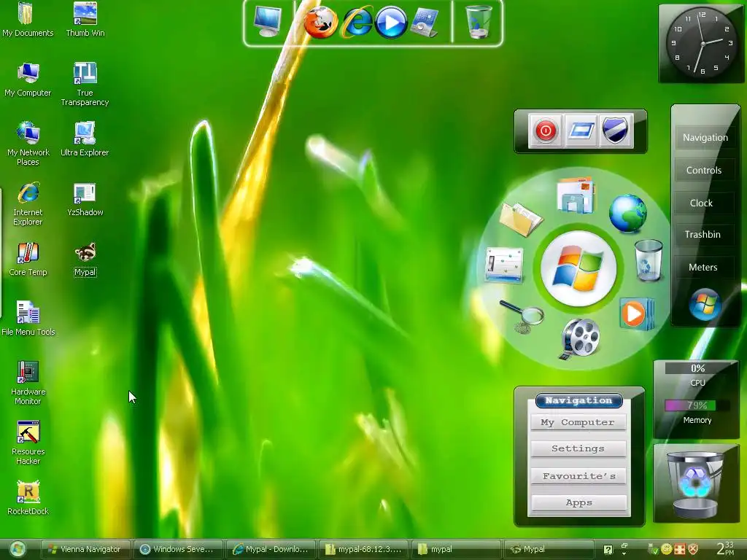Launch the YzShadow shortcut

[85, 199]
